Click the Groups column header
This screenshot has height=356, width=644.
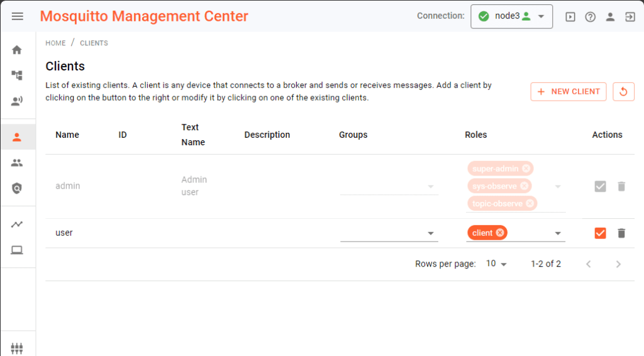353,135
